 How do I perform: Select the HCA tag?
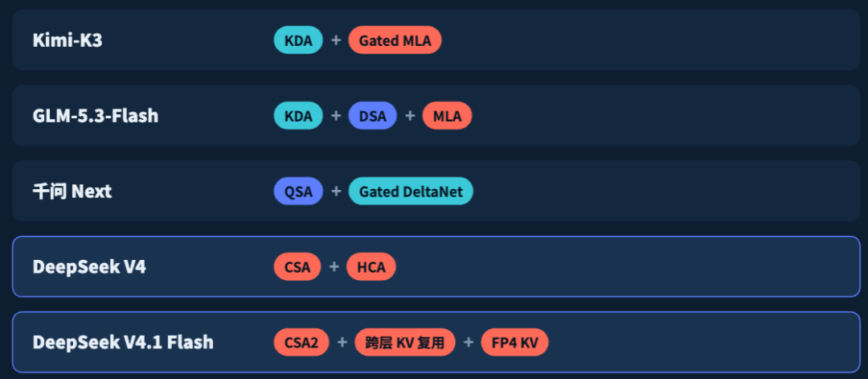click(x=371, y=267)
